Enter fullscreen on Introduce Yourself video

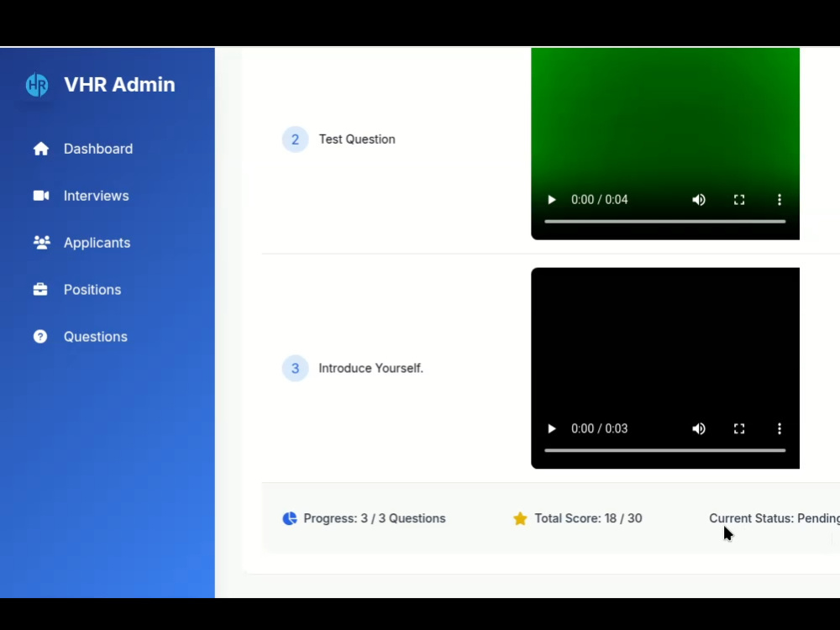pyautogui.click(x=739, y=428)
